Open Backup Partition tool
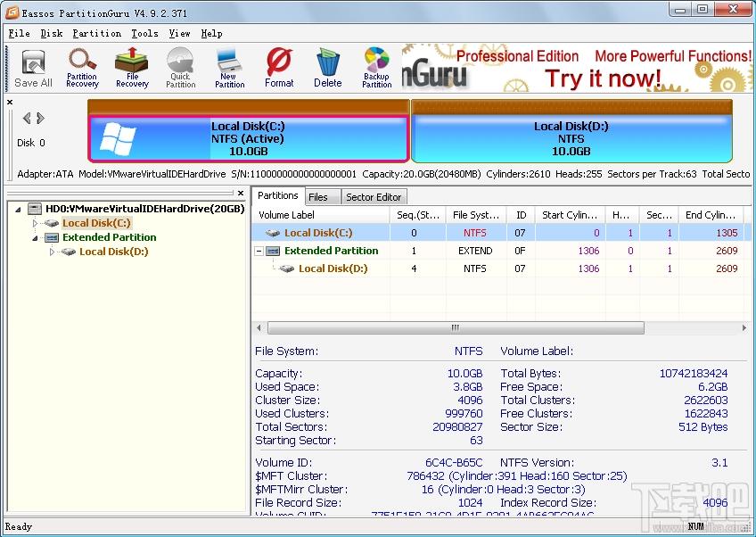This screenshot has height=537, width=756. [x=376, y=68]
